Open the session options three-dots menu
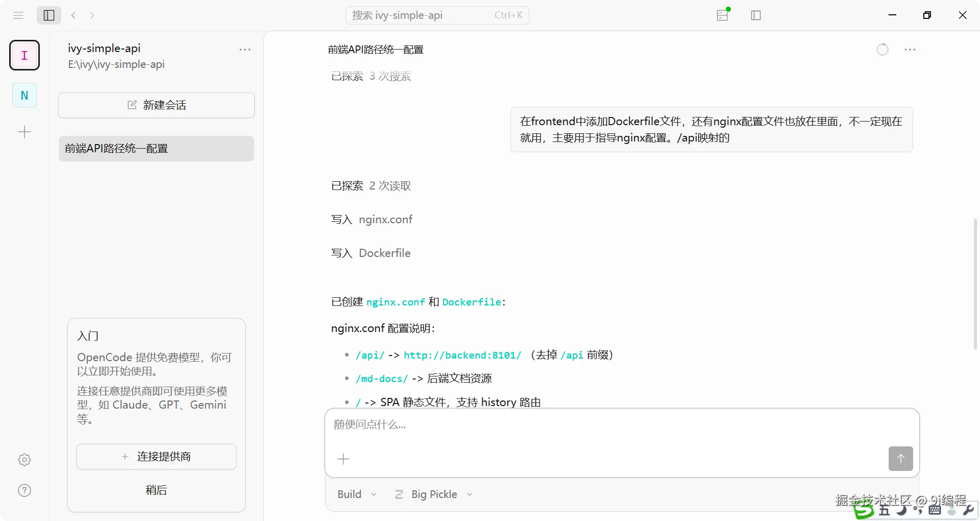 (x=910, y=50)
